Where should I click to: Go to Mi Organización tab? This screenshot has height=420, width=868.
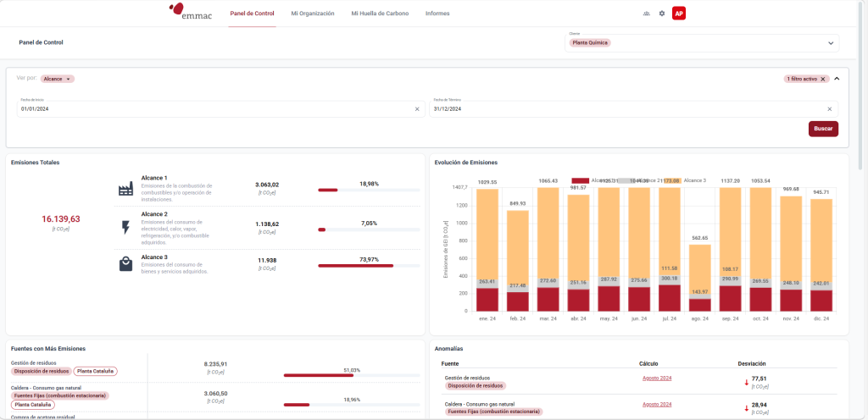coord(313,14)
